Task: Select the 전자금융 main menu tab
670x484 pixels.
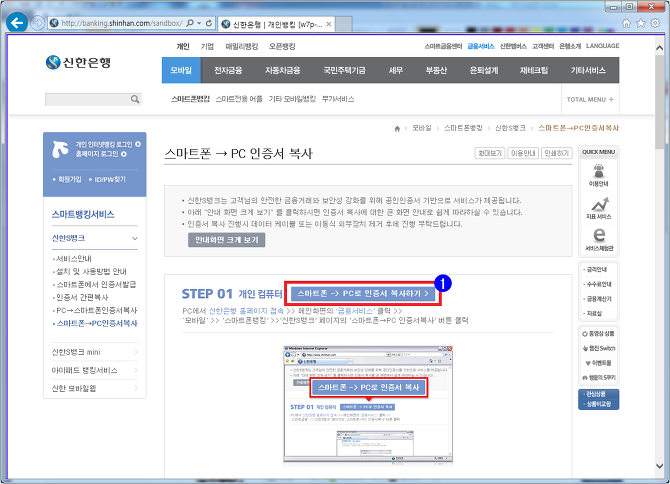Action: [x=228, y=70]
